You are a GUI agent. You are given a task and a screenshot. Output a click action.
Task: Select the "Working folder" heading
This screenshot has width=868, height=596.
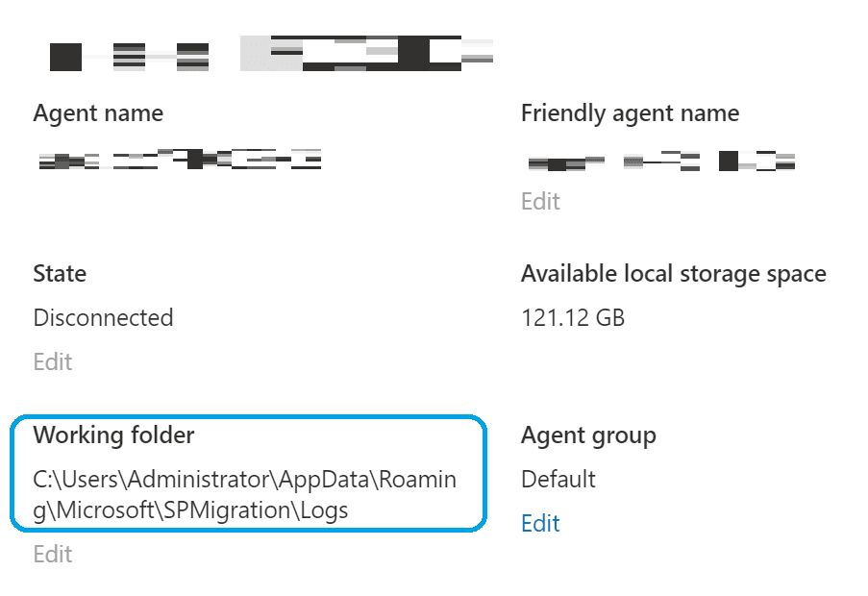113,435
